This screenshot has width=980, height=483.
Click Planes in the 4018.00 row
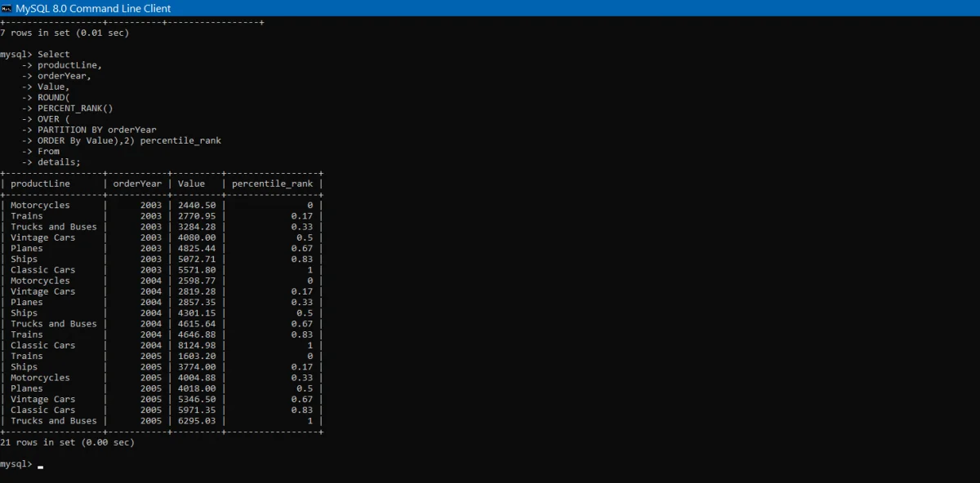[27, 388]
